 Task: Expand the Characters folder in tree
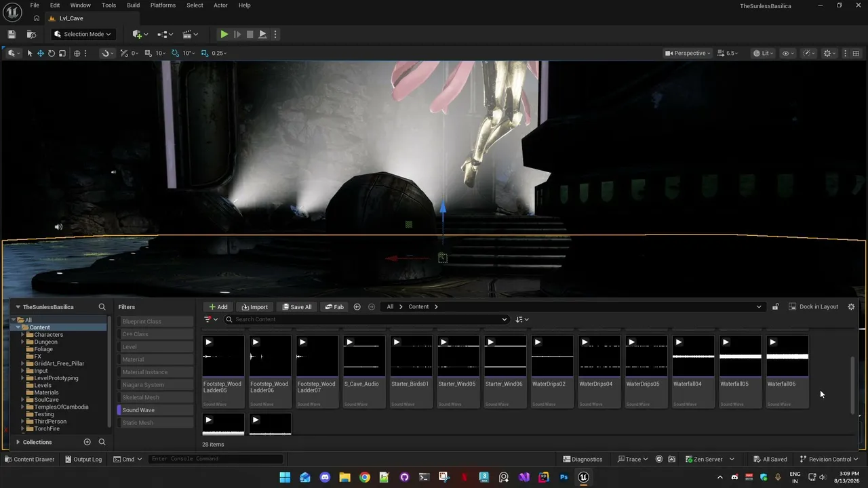click(22, 335)
